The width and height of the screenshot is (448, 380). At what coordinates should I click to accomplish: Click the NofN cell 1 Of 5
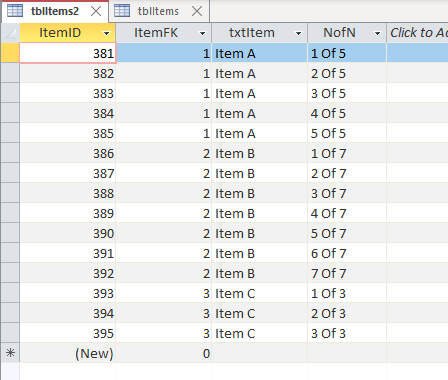[x=347, y=53]
